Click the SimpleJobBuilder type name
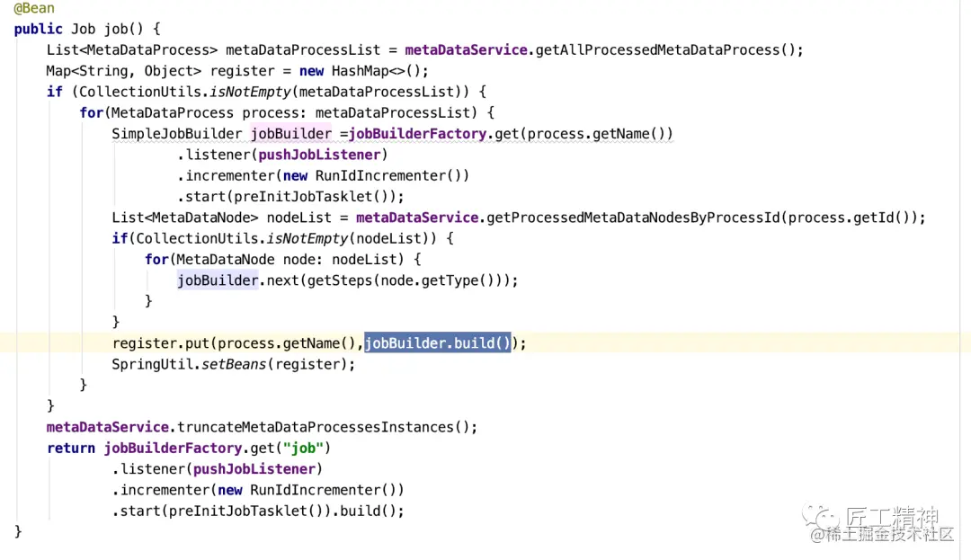The image size is (971, 560). click(x=177, y=134)
